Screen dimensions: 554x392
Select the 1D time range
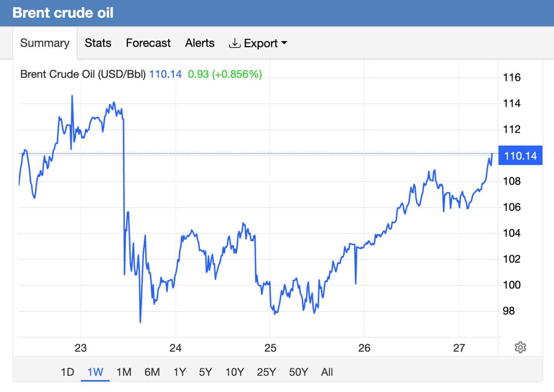pyautogui.click(x=67, y=372)
